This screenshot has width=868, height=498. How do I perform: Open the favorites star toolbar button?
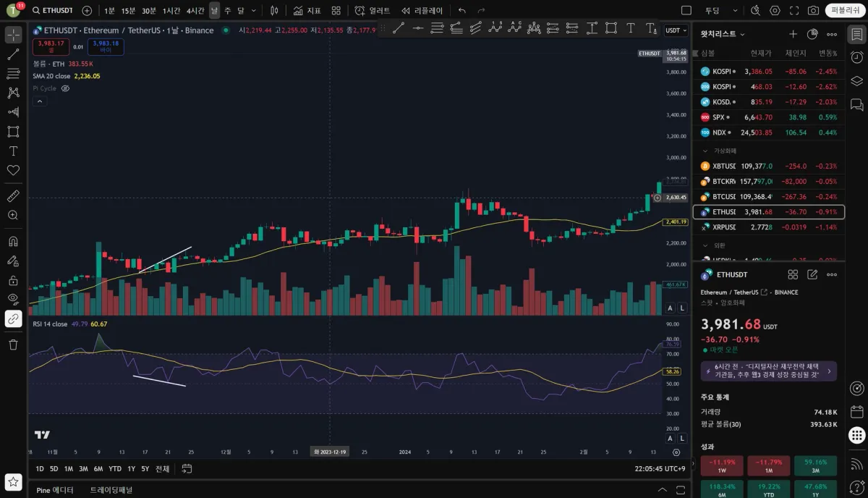[13, 481]
